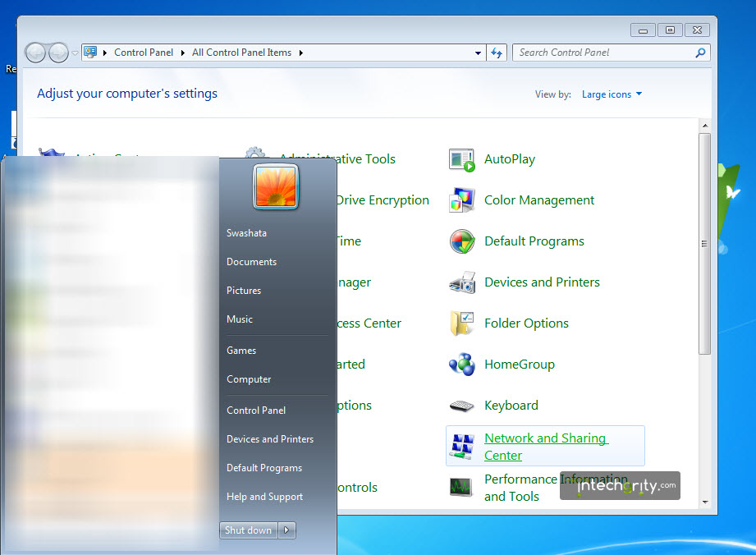The image size is (756, 555).
Task: Click the Control Panel breadcrumb segment
Action: pos(143,53)
